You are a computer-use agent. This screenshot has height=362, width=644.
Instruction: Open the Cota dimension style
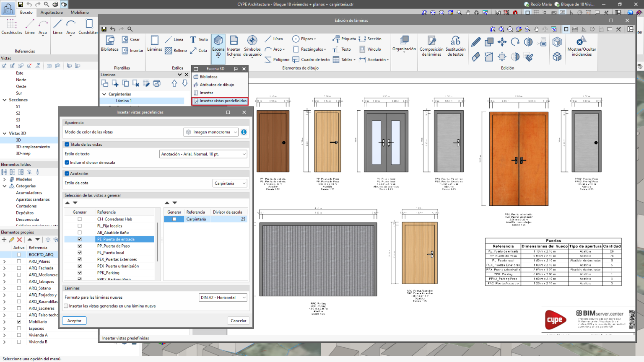tap(199, 51)
